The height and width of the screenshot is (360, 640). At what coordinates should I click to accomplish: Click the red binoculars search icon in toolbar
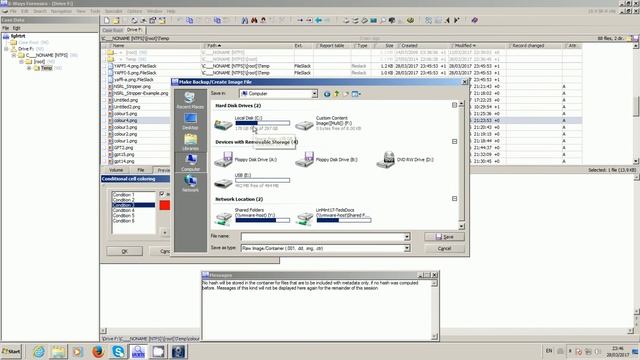click(254, 20)
